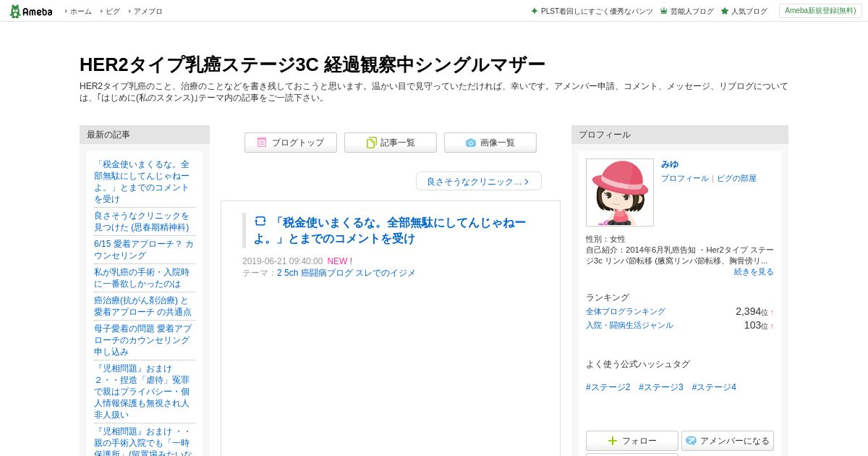Click the reblog icon next to article title

pos(260,221)
